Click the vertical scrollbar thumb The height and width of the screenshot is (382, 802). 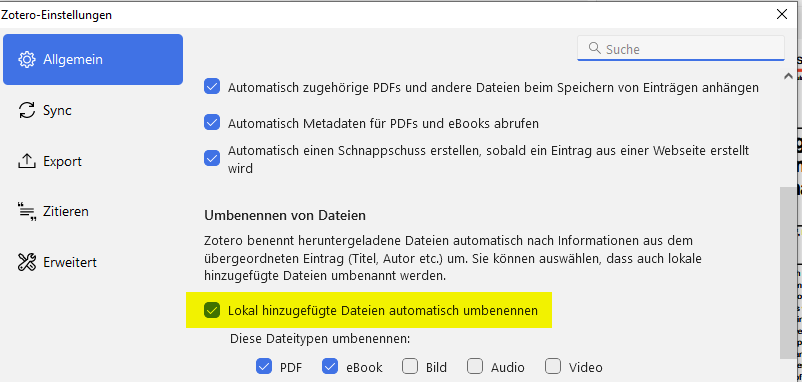pos(788,273)
